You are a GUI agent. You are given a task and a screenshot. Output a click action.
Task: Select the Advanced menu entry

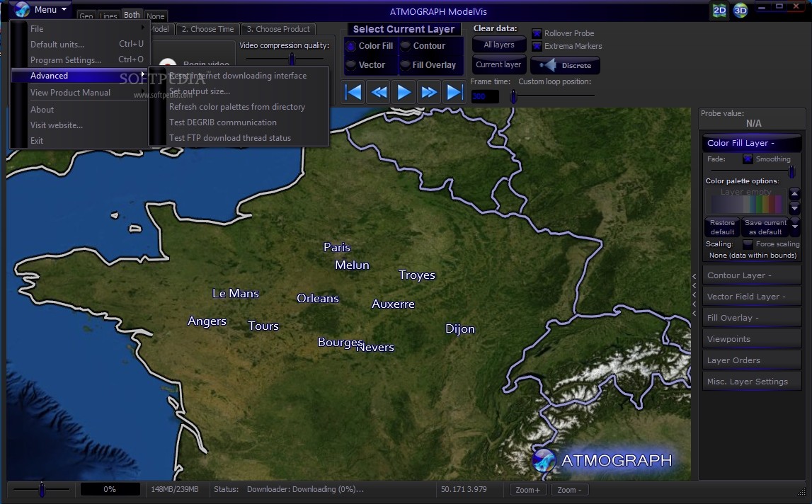[x=80, y=76]
